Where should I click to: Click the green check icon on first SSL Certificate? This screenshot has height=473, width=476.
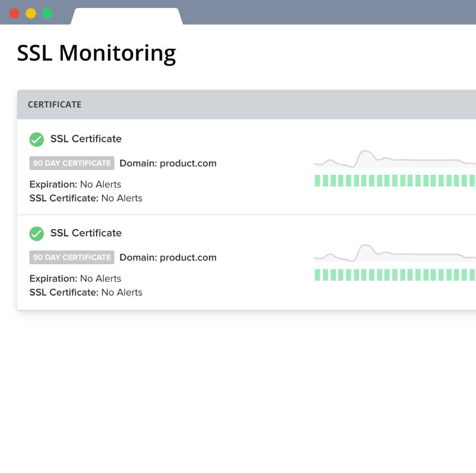click(37, 139)
